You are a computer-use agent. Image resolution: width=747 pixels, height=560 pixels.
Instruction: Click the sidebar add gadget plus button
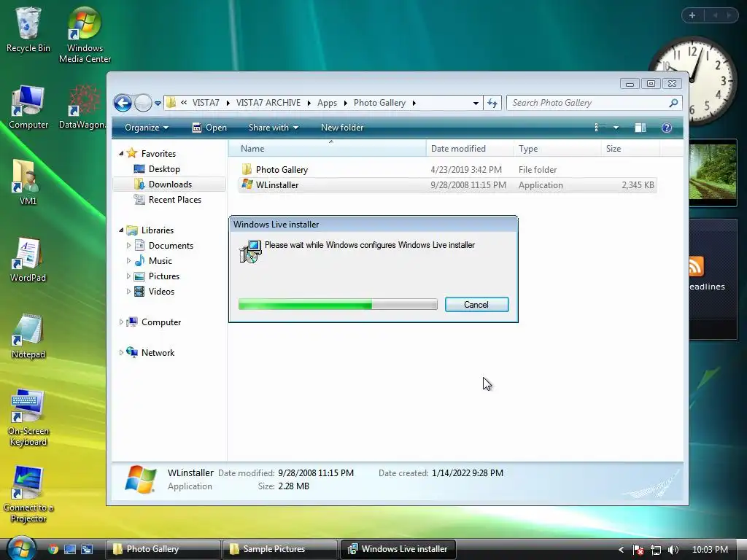(692, 15)
